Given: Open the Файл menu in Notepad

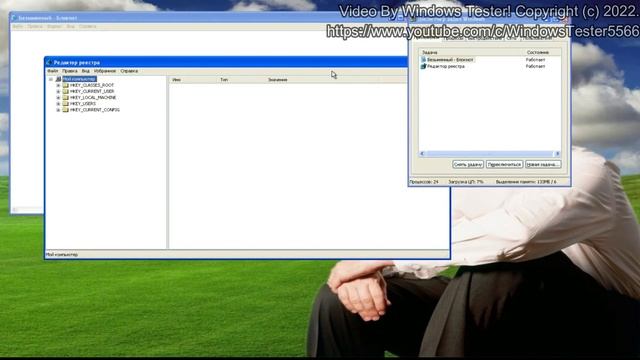Looking at the screenshot, I should coord(18,27).
